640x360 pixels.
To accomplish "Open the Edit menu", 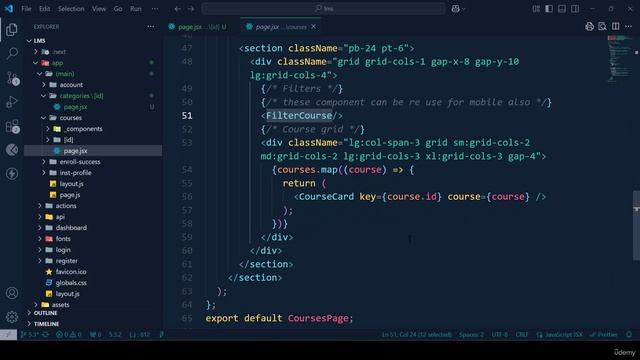I will 44,9.
